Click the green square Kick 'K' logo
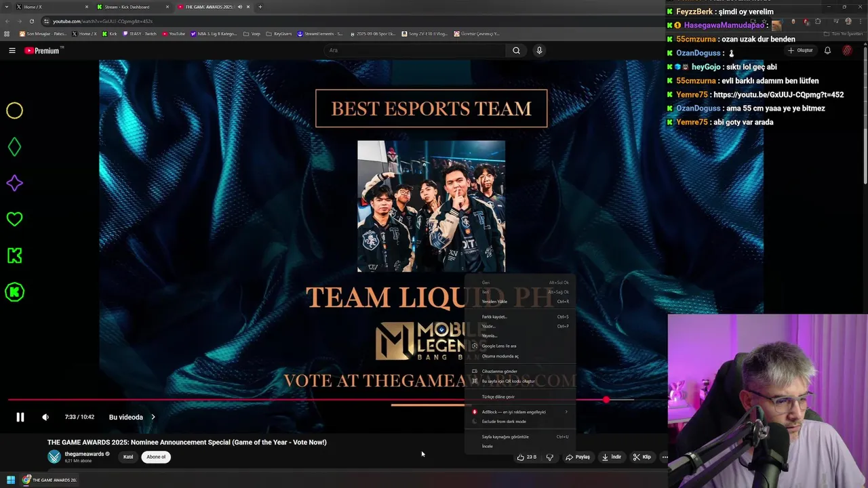The width and height of the screenshot is (868, 488). tap(14, 256)
